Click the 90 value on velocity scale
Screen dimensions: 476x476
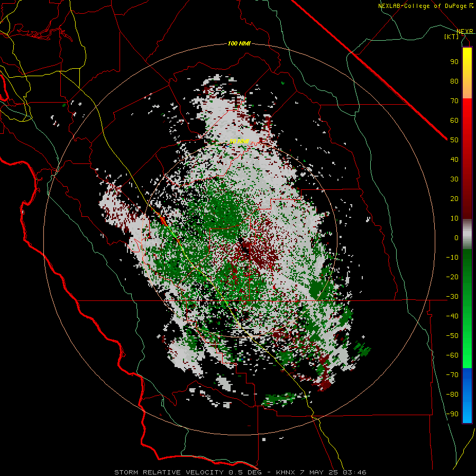[x=454, y=62]
